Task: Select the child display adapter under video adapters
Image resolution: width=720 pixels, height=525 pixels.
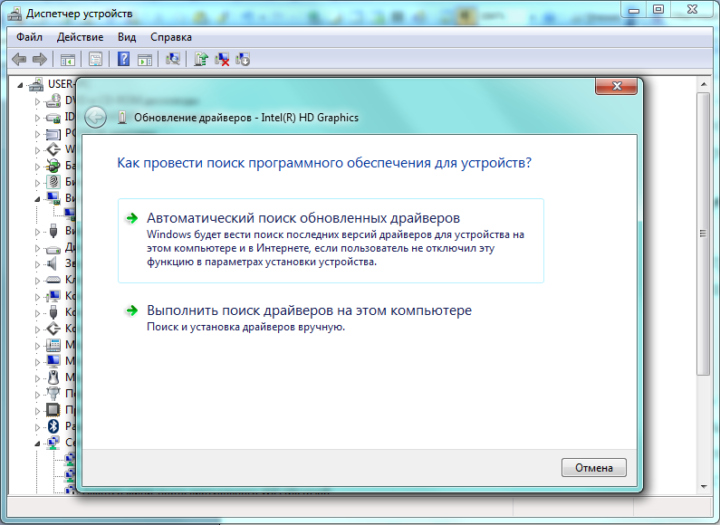Action: coord(70,214)
